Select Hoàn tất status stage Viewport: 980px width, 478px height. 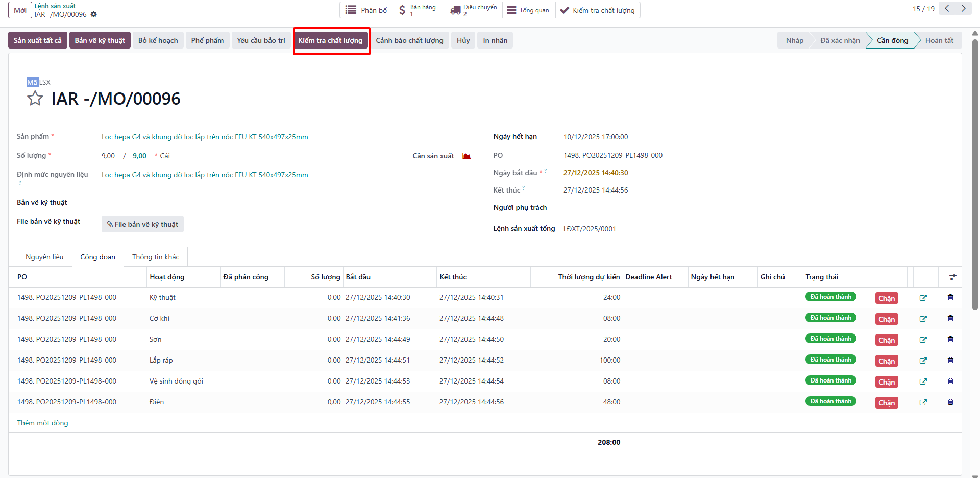click(939, 40)
